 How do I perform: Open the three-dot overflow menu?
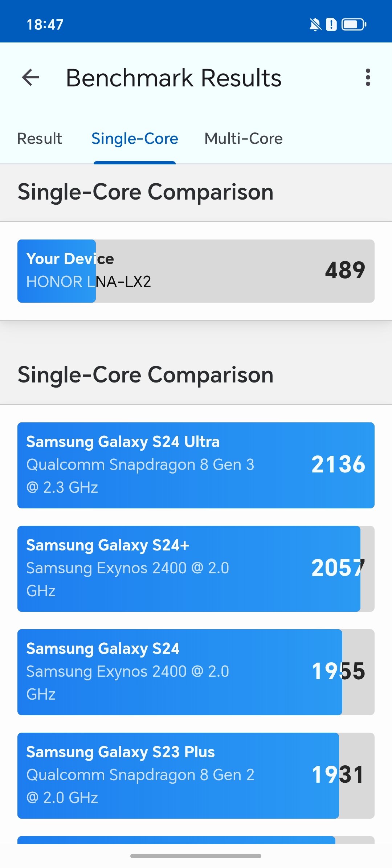[368, 78]
